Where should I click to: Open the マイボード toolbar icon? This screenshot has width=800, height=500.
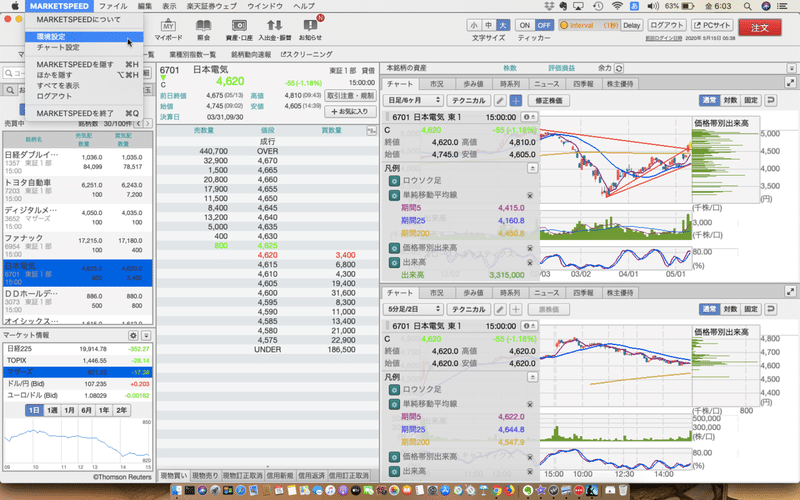(x=168, y=29)
